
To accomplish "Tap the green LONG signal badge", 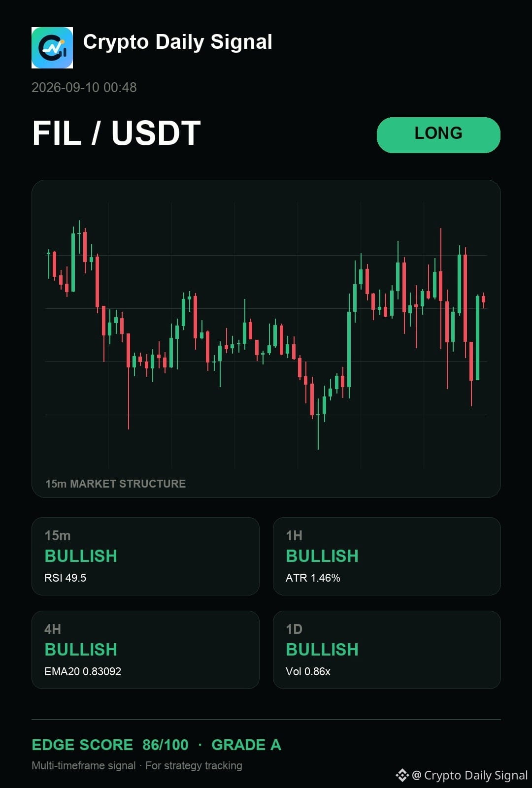I will point(438,135).
